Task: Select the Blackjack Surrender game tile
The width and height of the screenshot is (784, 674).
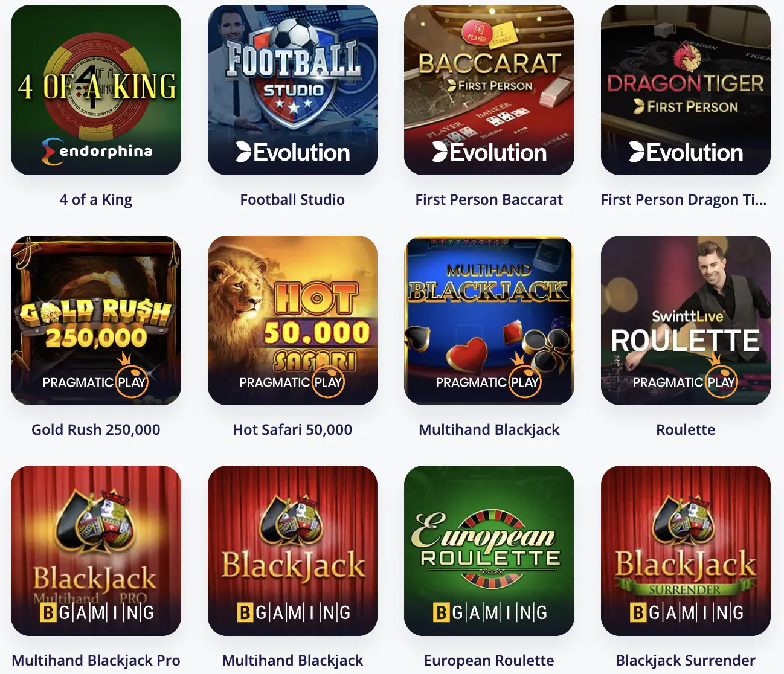Action: tap(686, 551)
